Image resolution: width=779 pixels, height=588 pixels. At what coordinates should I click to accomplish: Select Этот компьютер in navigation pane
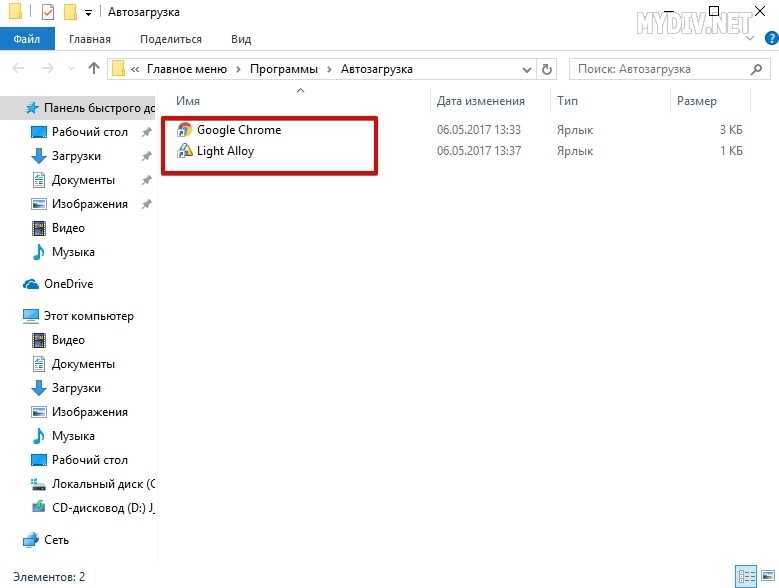[x=89, y=316]
